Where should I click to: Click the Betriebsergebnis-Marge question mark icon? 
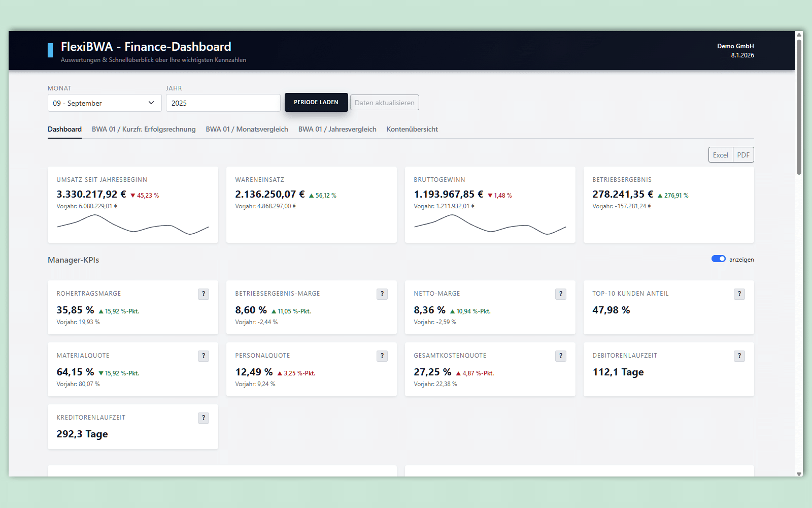pyautogui.click(x=382, y=294)
